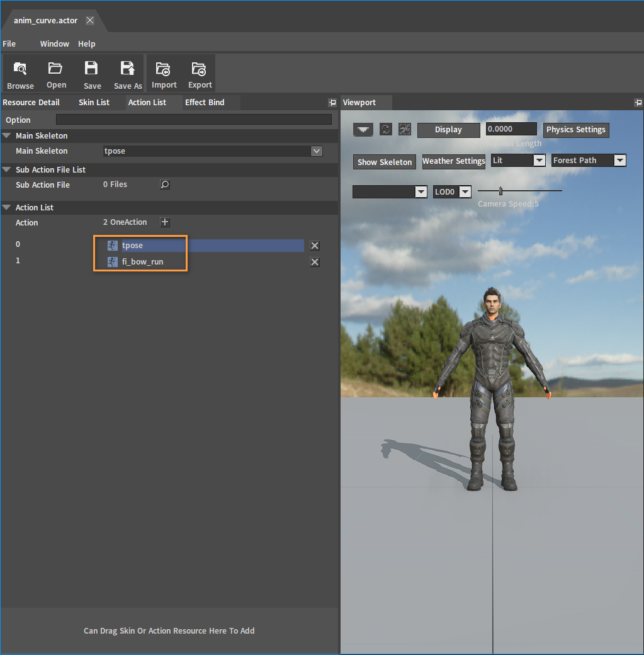This screenshot has width=644, height=655.
Task: Open the Window menu
Action: [55, 44]
